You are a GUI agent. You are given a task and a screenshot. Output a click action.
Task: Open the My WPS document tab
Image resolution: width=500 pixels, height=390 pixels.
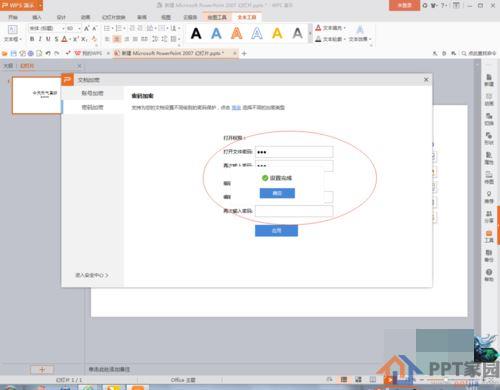click(x=88, y=53)
